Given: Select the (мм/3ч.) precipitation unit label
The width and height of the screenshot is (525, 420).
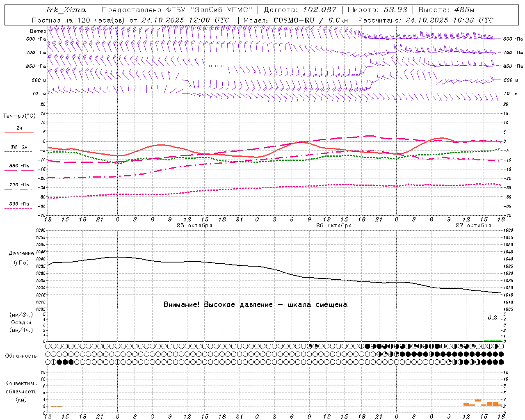Looking at the screenshot, I should tap(21, 315).
